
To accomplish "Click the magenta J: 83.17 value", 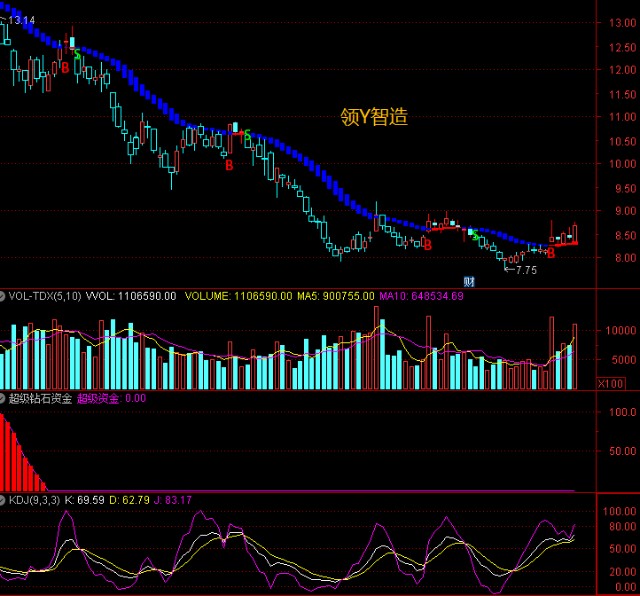I will coord(172,500).
